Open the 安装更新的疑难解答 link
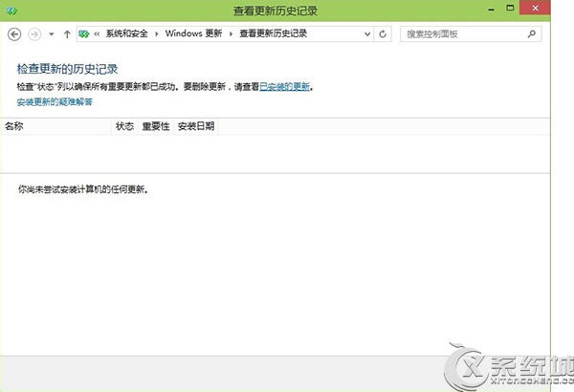This screenshot has width=574, height=392. (55, 101)
